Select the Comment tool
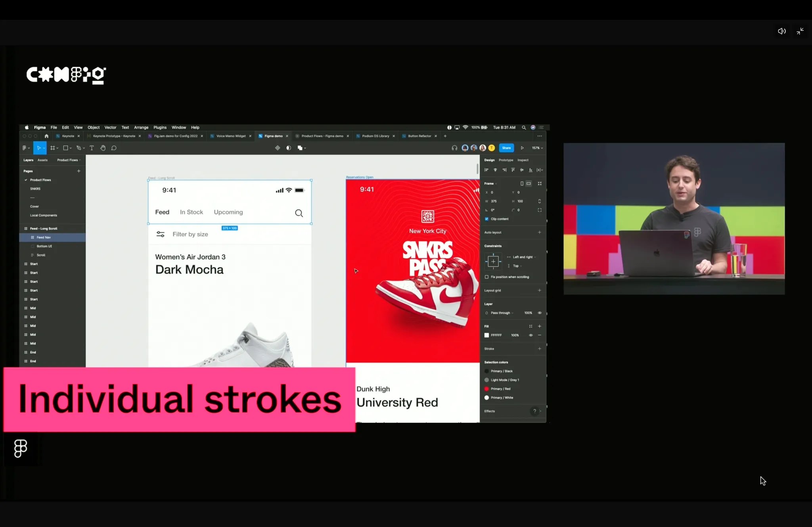 pos(114,148)
